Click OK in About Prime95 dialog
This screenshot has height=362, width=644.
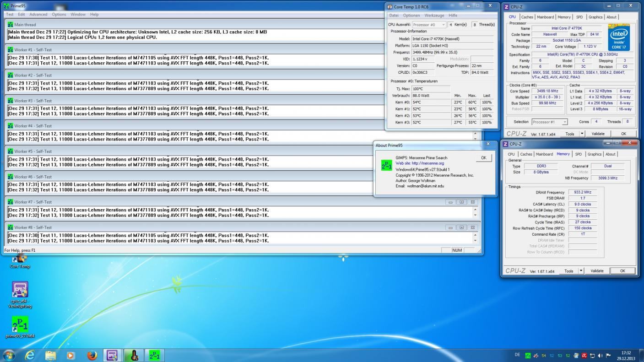pyautogui.click(x=484, y=157)
